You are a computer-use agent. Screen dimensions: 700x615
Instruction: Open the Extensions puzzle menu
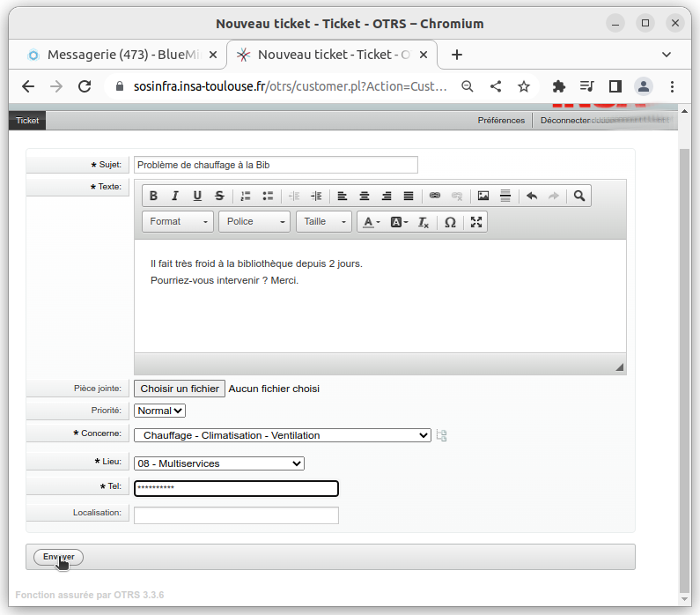tap(558, 86)
